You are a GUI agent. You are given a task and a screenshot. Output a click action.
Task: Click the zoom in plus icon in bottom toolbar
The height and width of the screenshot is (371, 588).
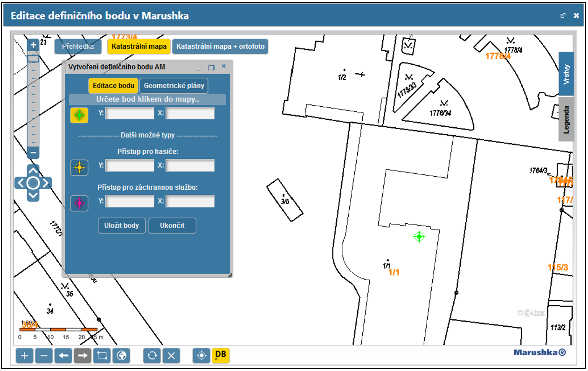coord(25,356)
